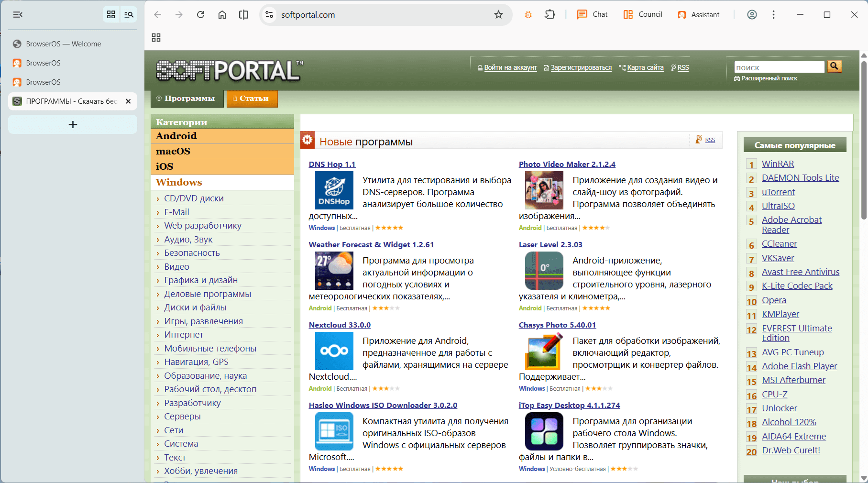868x483 pixels.
Task: Open the Laser Level 2.3.03 title link
Action: 550,245
